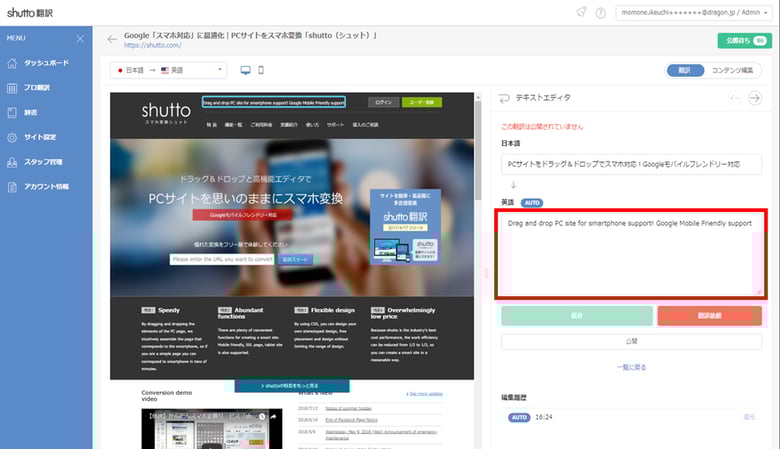Click the gear icon beside サイト設定
780x449 pixels.
coord(12,137)
